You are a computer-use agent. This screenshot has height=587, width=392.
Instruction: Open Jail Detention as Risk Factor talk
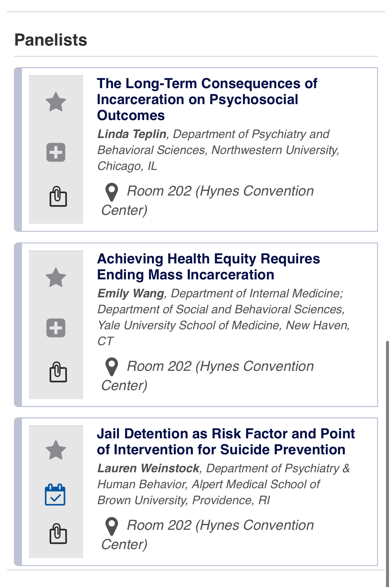(226, 442)
